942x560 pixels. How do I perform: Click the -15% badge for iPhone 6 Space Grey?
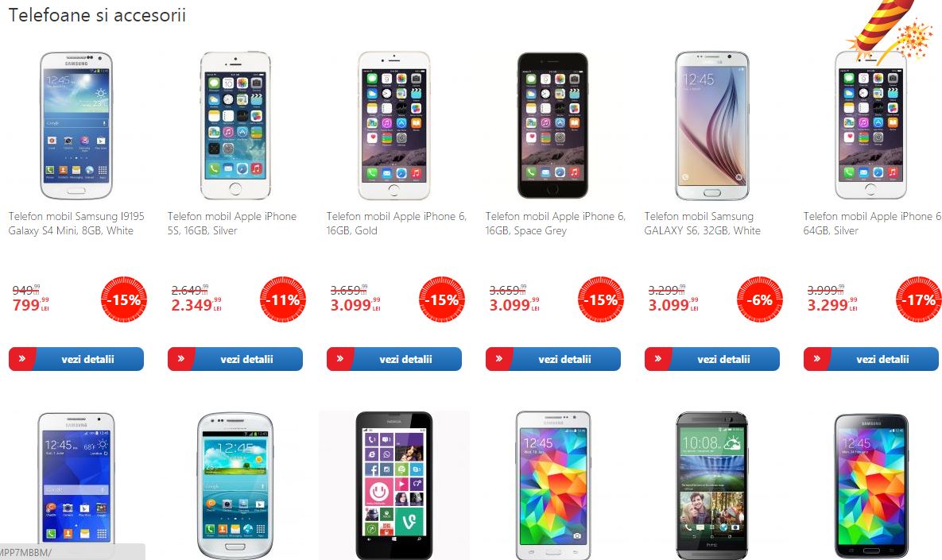point(601,299)
